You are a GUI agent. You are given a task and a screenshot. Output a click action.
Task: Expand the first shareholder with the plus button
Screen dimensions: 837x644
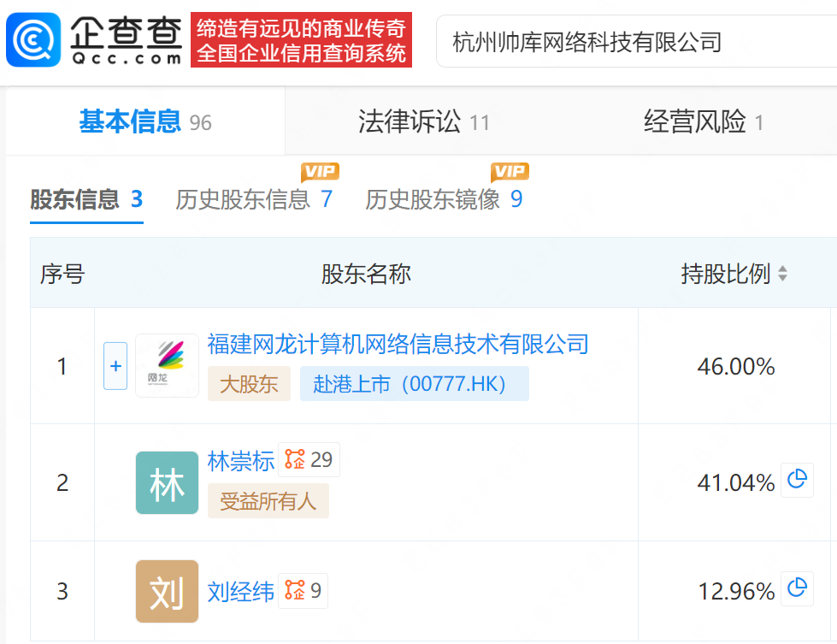[x=115, y=366]
